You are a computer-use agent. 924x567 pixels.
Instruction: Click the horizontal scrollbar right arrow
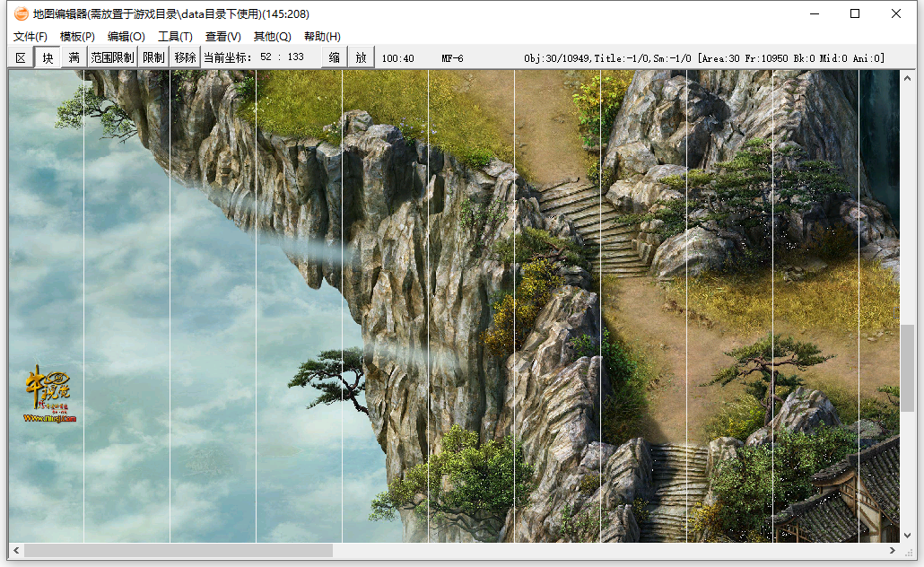893,551
